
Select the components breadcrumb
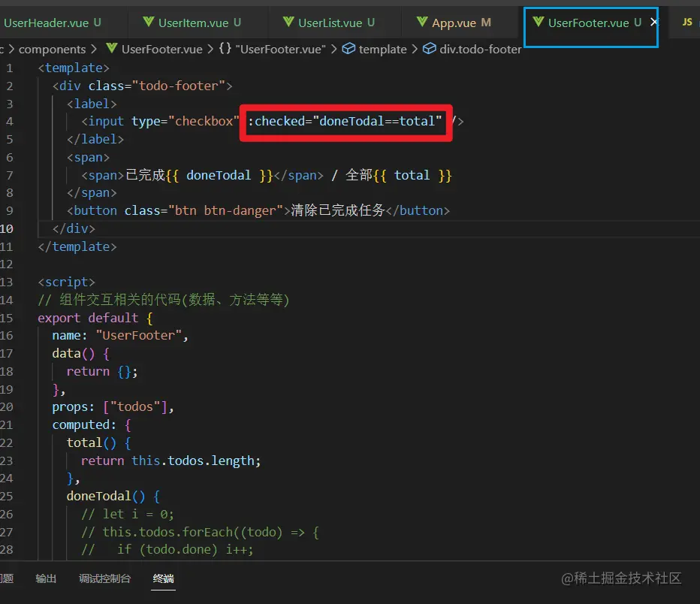53,49
